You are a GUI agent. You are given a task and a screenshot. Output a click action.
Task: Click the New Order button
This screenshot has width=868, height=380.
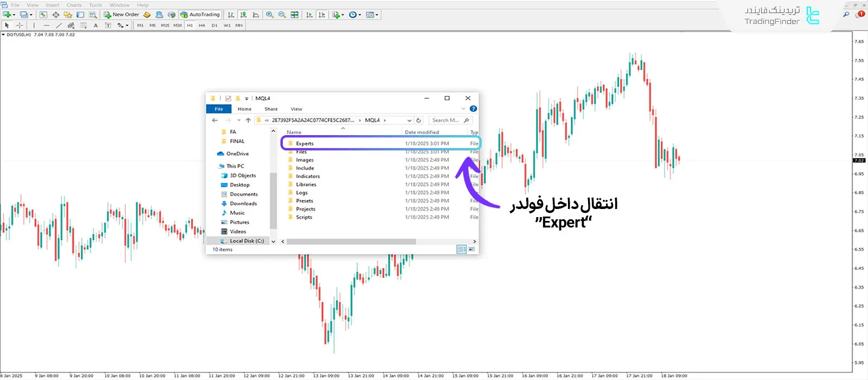coord(122,15)
